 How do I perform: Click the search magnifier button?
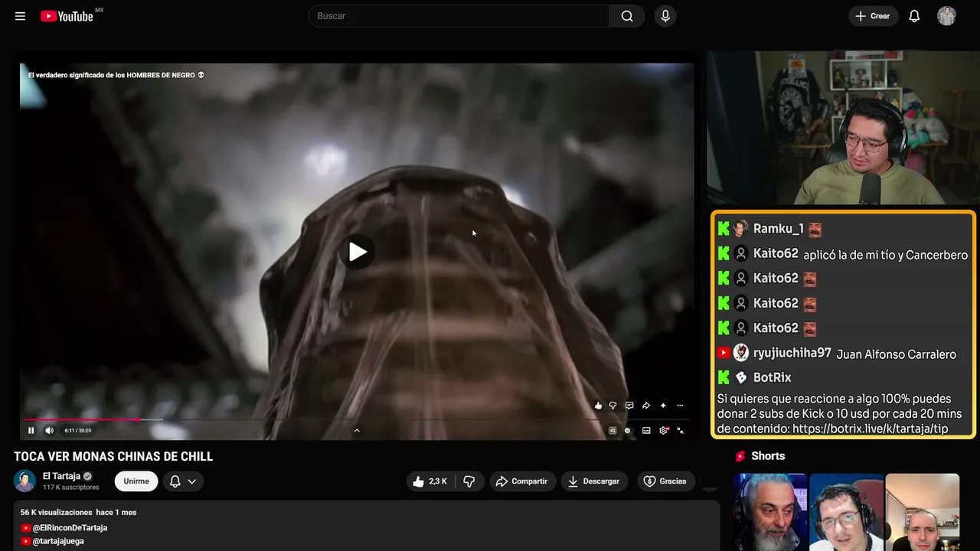[x=627, y=16]
